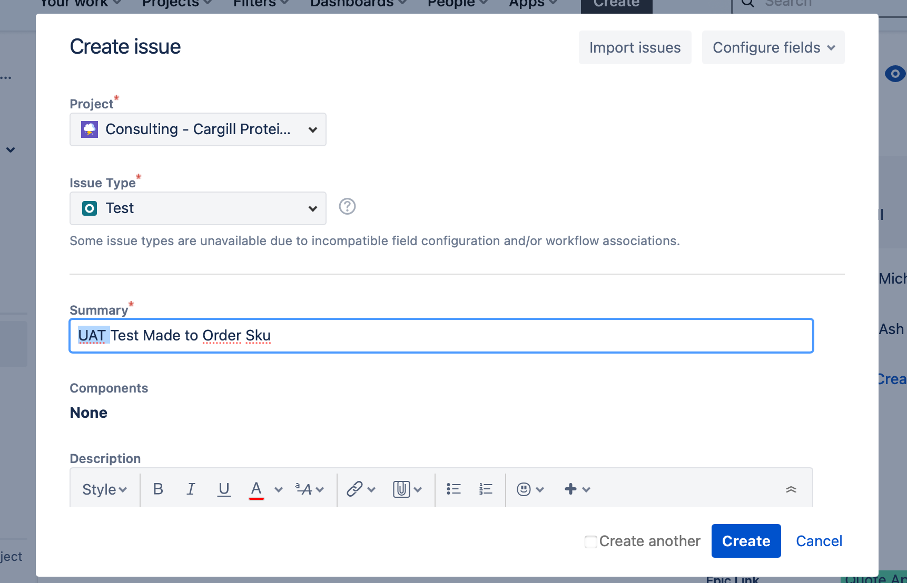The height and width of the screenshot is (584, 908).
Task: Open Configure fields menu
Action: [773, 47]
